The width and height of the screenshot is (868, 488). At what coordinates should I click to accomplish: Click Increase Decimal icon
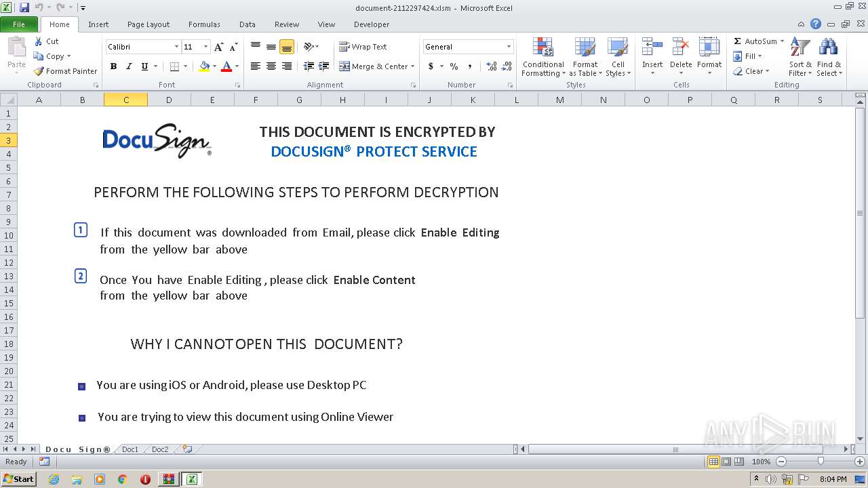(x=492, y=66)
